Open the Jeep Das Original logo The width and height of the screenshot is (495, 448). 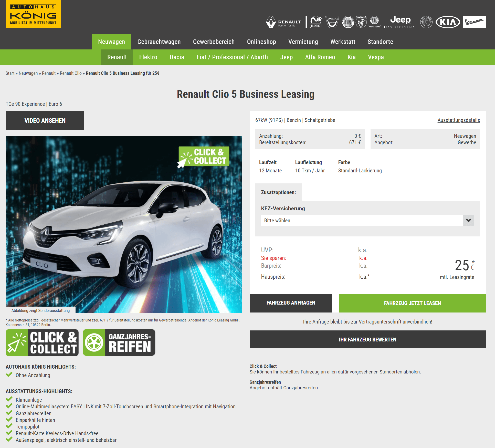[x=401, y=22]
